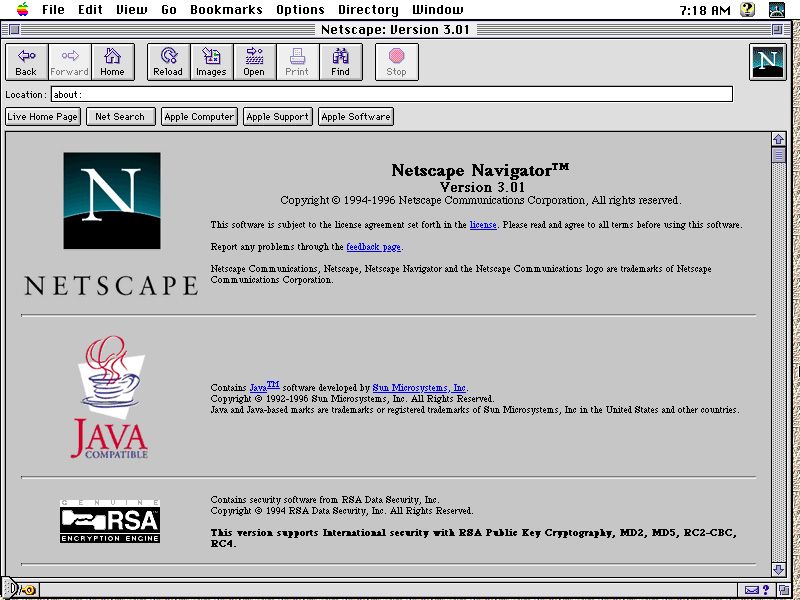The image size is (800, 600).
Task: Click the Apple Computer directory button
Action: 199,116
